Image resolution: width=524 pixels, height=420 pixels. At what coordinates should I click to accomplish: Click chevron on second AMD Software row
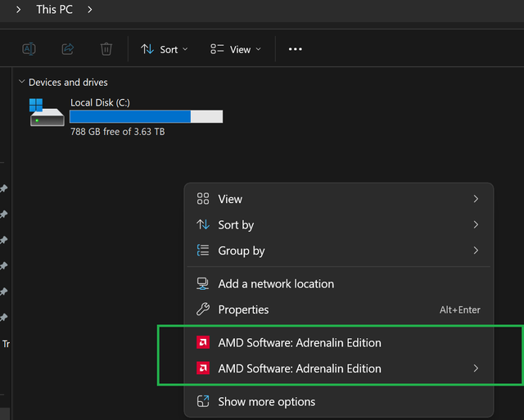pyautogui.click(x=476, y=368)
